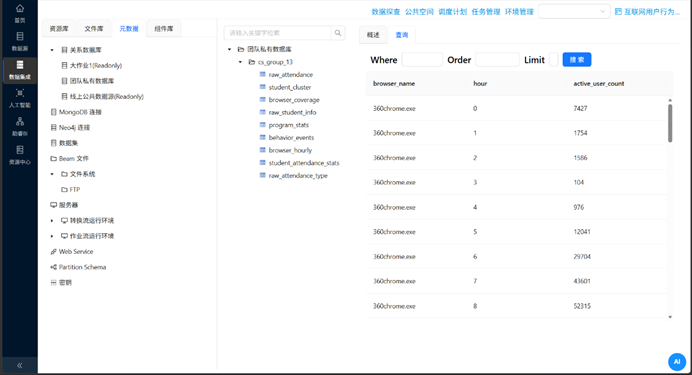Click the browser_name column header
Viewport: 692px width, 375px height.
pos(394,83)
